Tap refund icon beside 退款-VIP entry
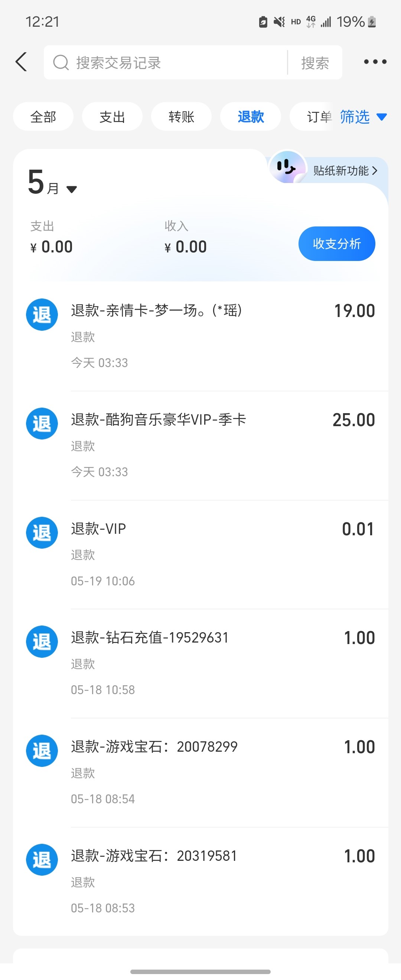Screen dimensions: 401x980 point(42,533)
